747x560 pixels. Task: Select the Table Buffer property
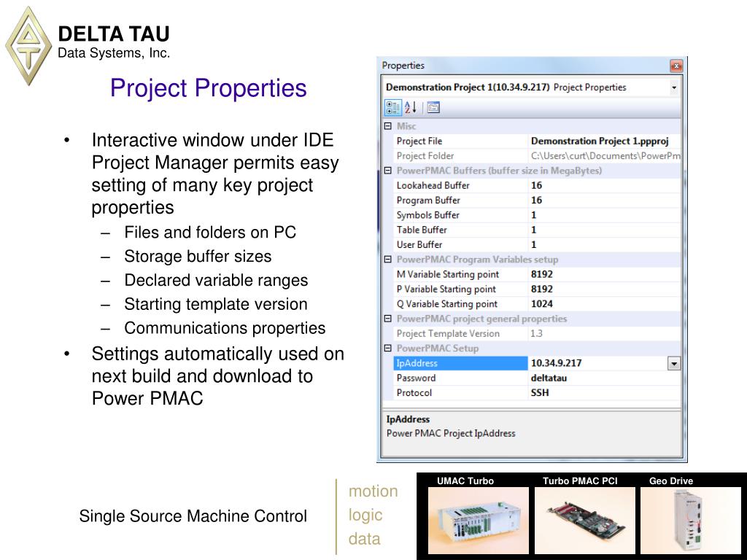461,230
